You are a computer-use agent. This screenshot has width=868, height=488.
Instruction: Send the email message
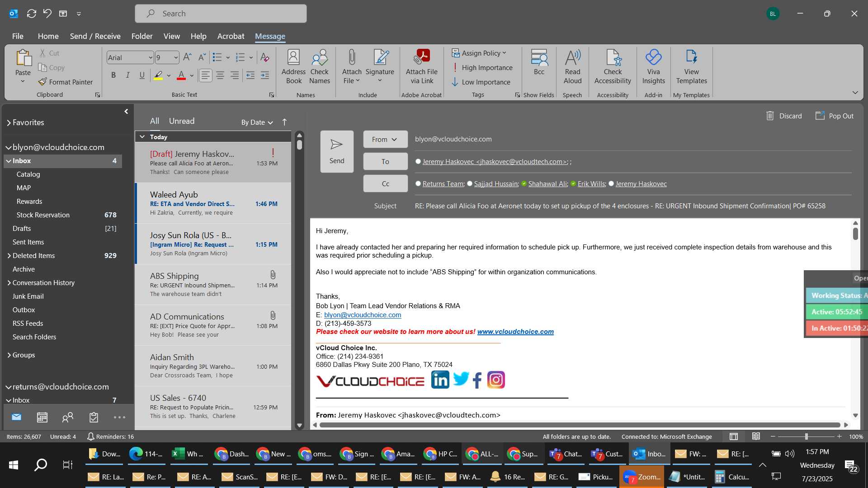pyautogui.click(x=337, y=151)
